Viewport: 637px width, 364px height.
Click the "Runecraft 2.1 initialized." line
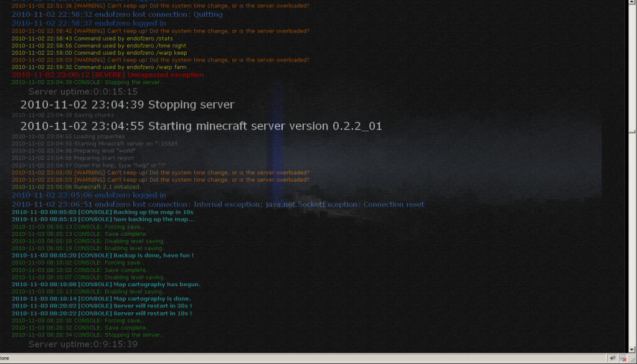point(77,187)
